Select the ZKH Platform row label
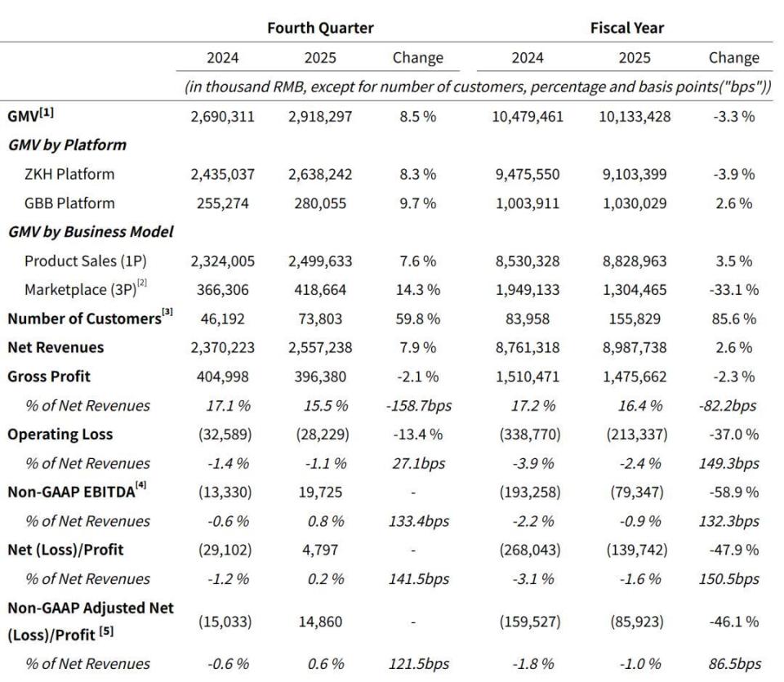The image size is (784, 682). pos(69,174)
